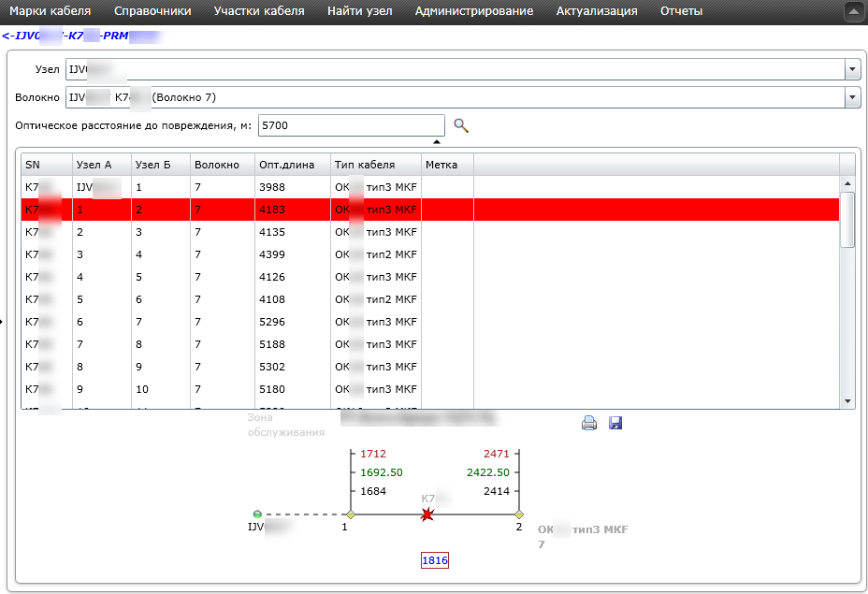Click the magnifier search icon

461,125
